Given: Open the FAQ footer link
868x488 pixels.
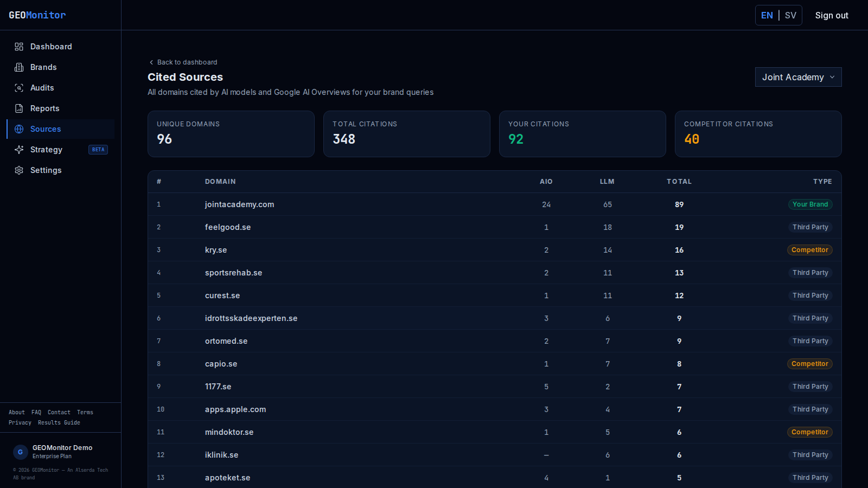Looking at the screenshot, I should [36, 412].
